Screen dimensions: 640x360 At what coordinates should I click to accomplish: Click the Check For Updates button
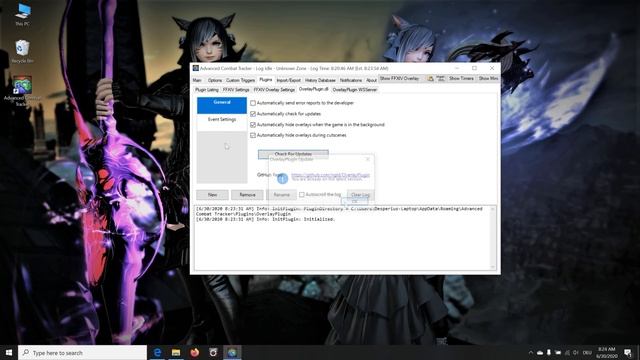point(293,154)
